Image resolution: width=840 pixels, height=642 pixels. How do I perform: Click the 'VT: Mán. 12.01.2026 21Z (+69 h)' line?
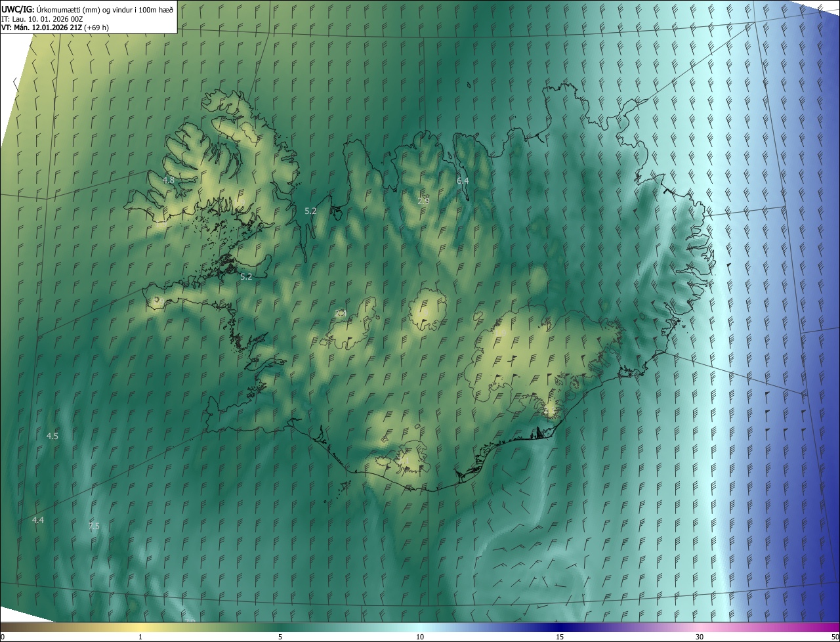coord(55,28)
